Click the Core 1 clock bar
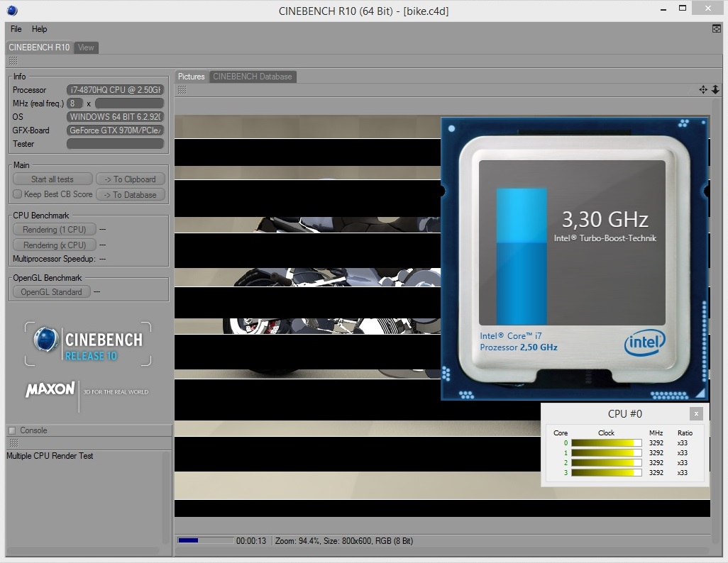728x563 pixels. (x=607, y=452)
